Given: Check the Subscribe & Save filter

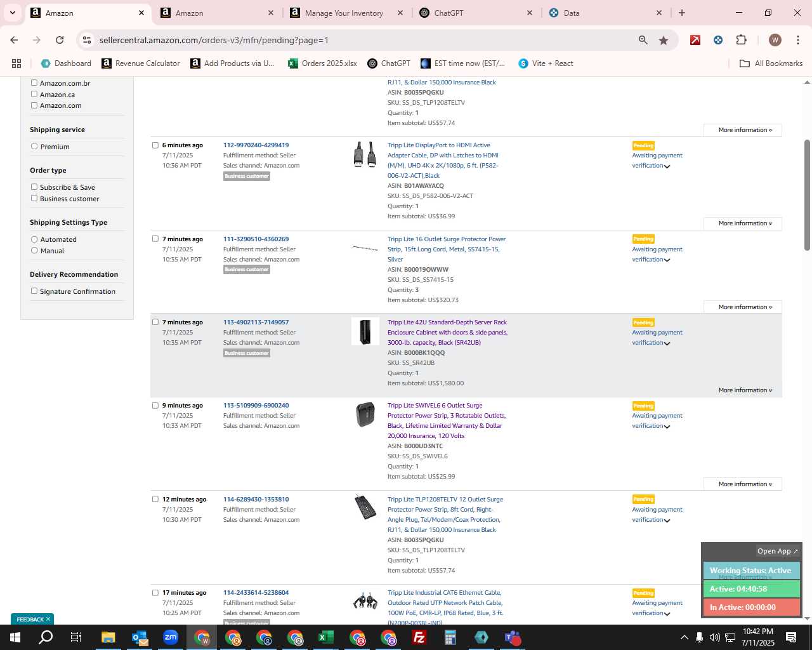Looking at the screenshot, I should pyautogui.click(x=34, y=187).
